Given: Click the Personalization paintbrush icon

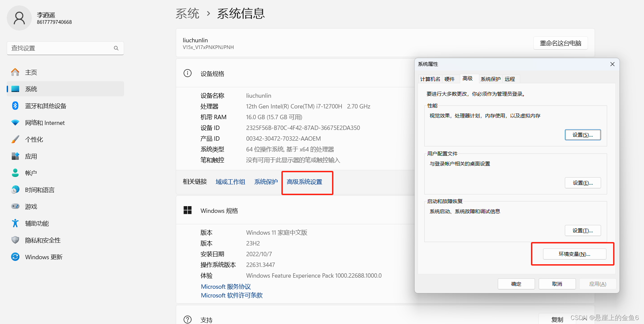Looking at the screenshot, I should 15,139.
